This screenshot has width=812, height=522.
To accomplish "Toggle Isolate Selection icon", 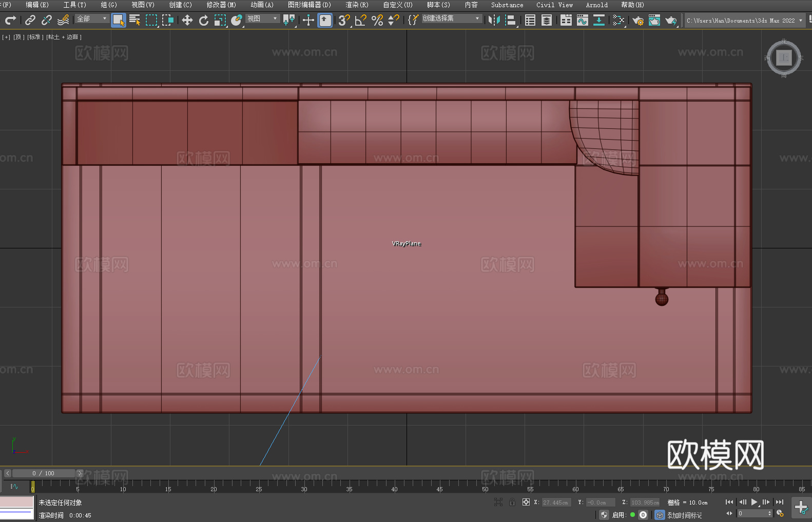I will [498, 502].
